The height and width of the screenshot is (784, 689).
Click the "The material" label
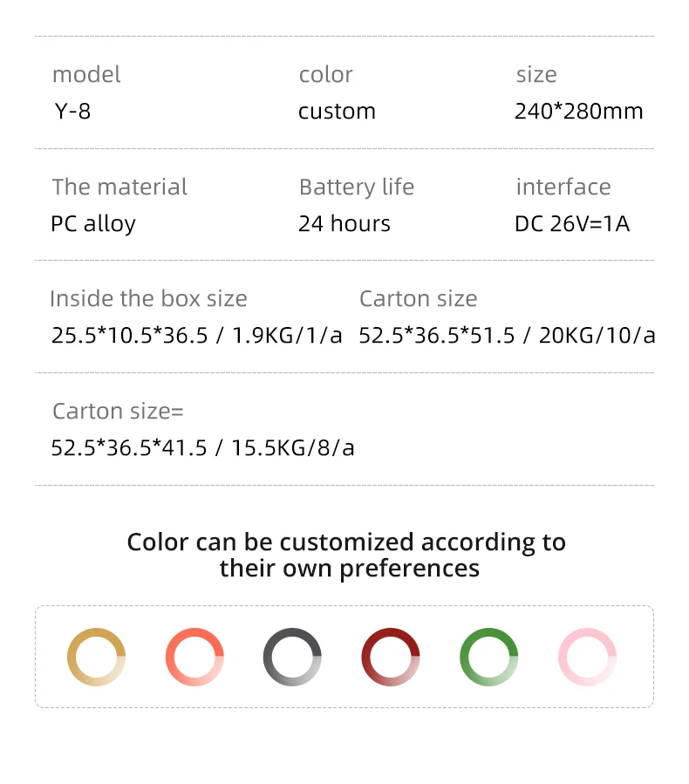click(x=119, y=187)
